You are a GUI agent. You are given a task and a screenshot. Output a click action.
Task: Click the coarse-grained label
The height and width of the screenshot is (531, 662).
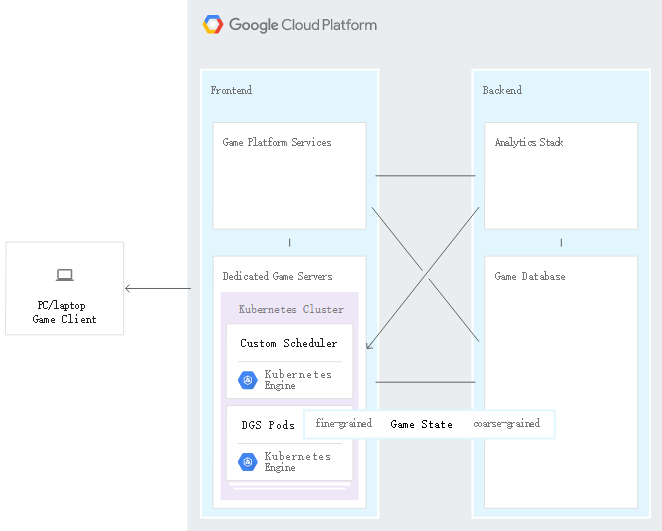click(x=507, y=423)
